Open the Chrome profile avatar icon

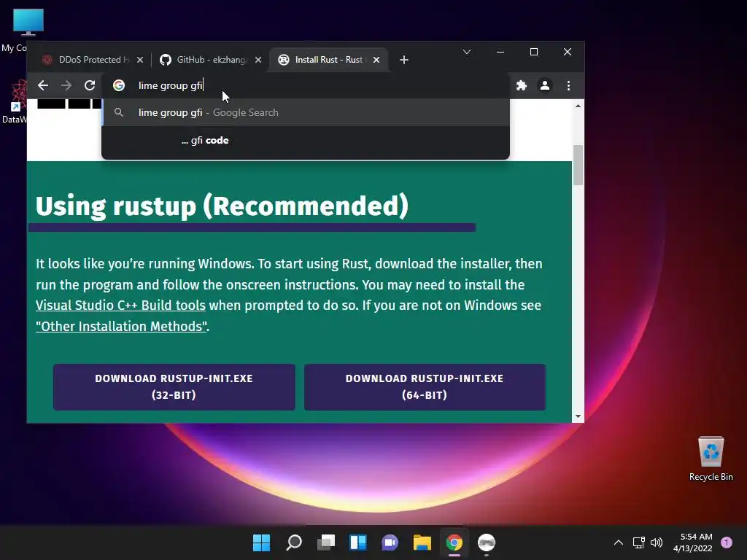[544, 85]
